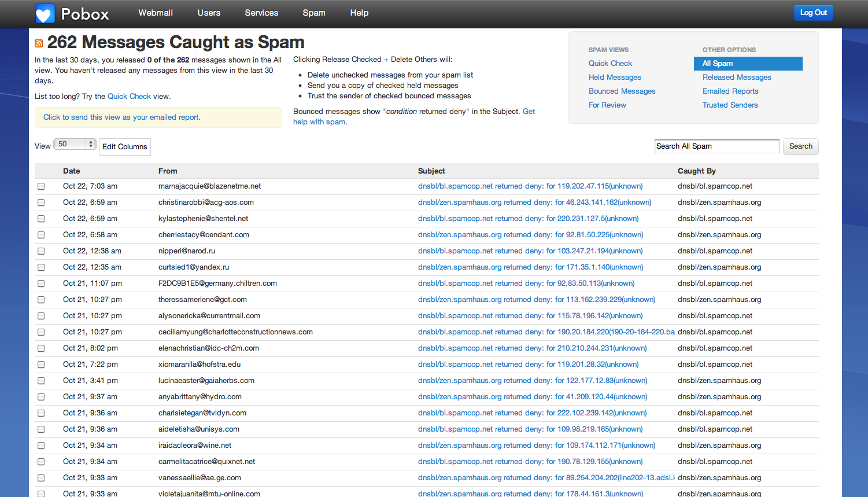868x497 pixels.
Task: Open subject for 109.98.219.165 message
Action: 530,429
